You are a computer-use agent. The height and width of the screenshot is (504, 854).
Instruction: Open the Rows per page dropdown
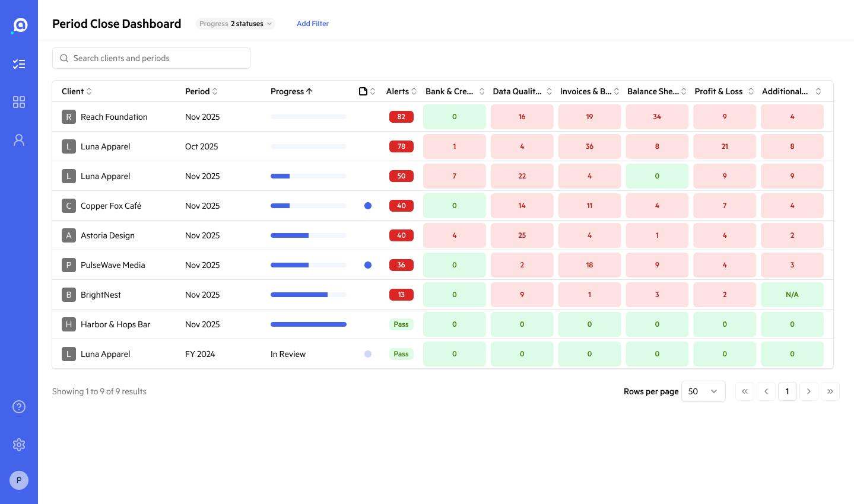click(x=703, y=391)
